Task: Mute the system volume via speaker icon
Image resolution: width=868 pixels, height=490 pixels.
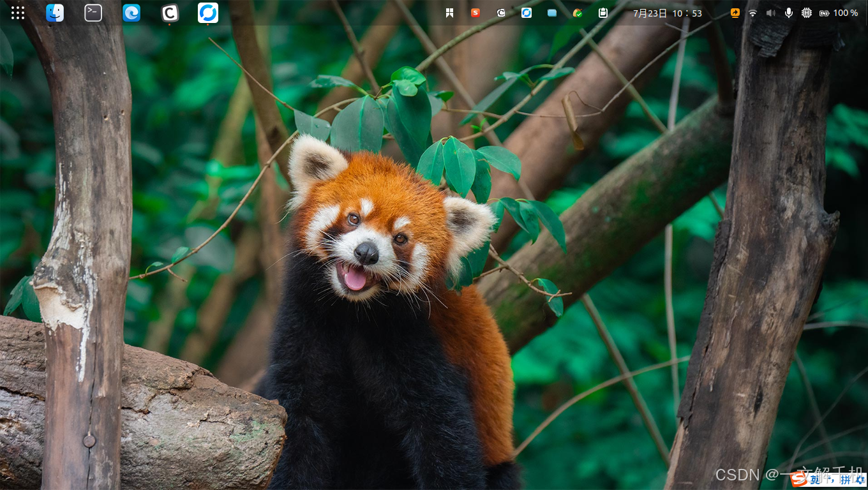Action: tap(770, 12)
